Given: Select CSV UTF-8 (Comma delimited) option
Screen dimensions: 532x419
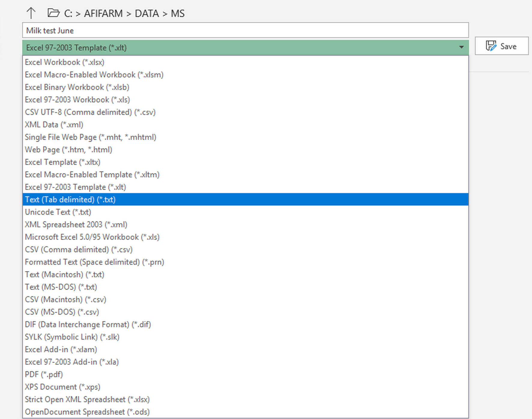Looking at the screenshot, I should point(90,112).
